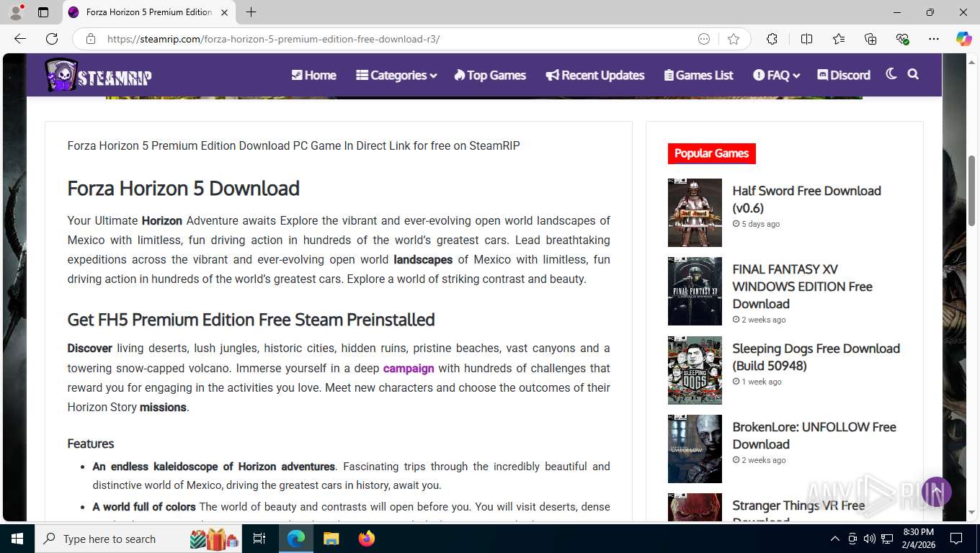The height and width of the screenshot is (553, 980).
Task: Open the volume control icon
Action: click(870, 539)
